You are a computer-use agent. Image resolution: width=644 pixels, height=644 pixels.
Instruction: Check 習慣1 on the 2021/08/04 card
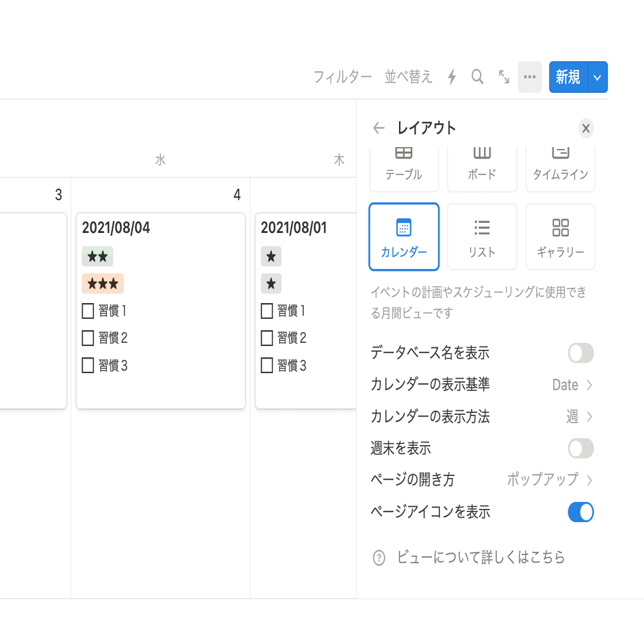(88, 311)
